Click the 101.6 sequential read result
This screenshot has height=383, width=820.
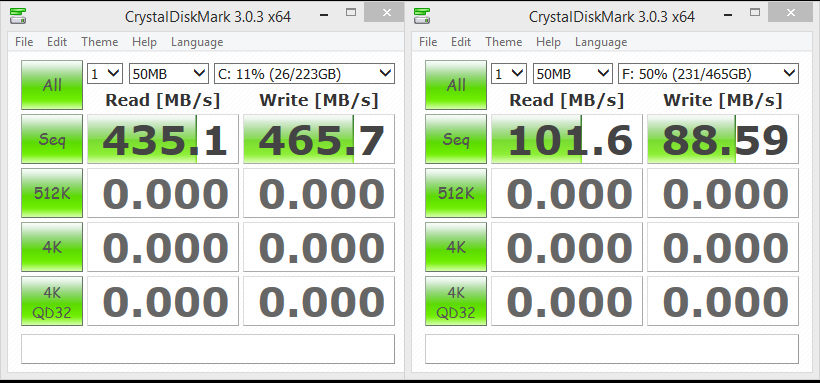566,139
